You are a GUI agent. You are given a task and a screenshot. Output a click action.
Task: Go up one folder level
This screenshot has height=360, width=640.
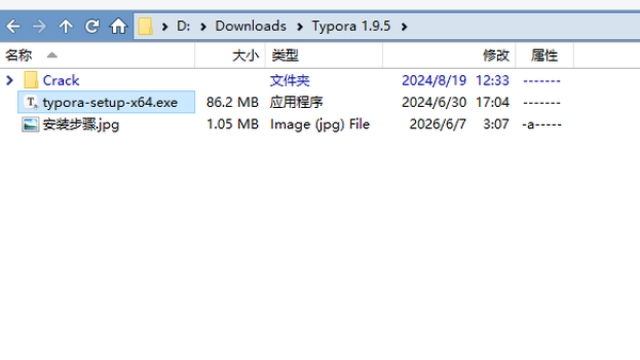pos(65,27)
